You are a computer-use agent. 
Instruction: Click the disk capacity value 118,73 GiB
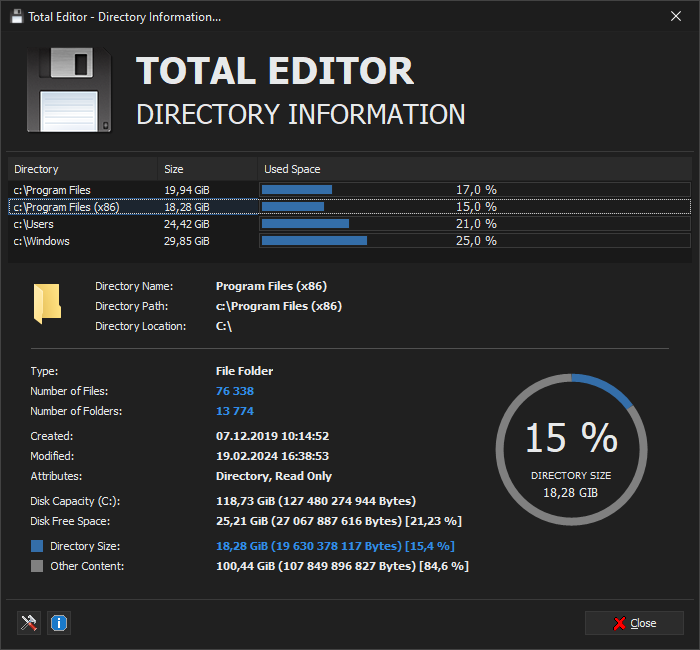pos(316,501)
